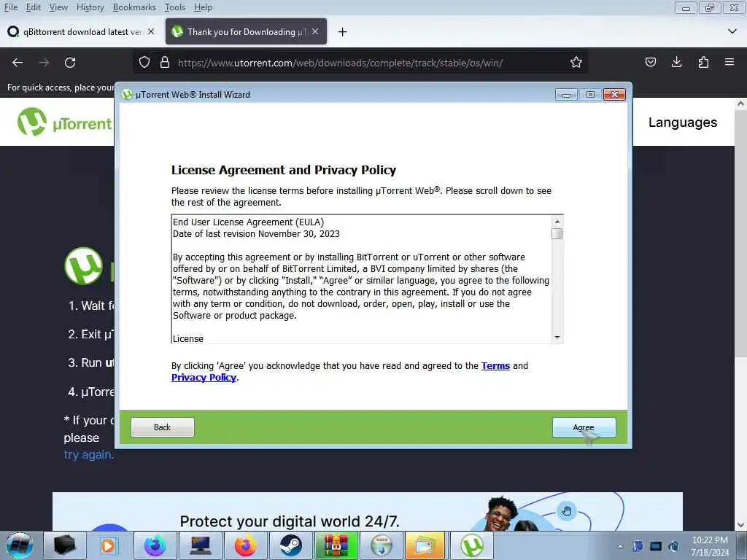Click the Protect your digital world banner
Screen dimensions: 747x560
coord(368,511)
